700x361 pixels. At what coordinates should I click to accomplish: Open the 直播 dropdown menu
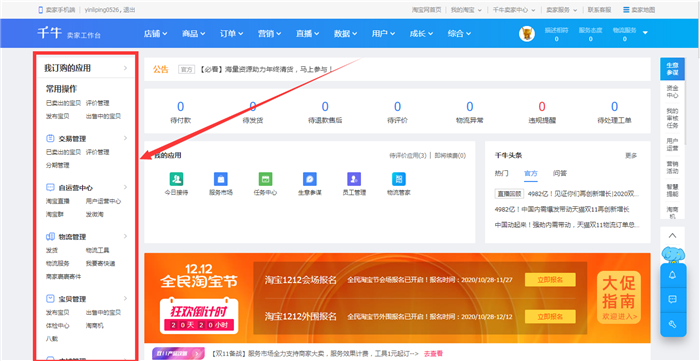pos(307,33)
